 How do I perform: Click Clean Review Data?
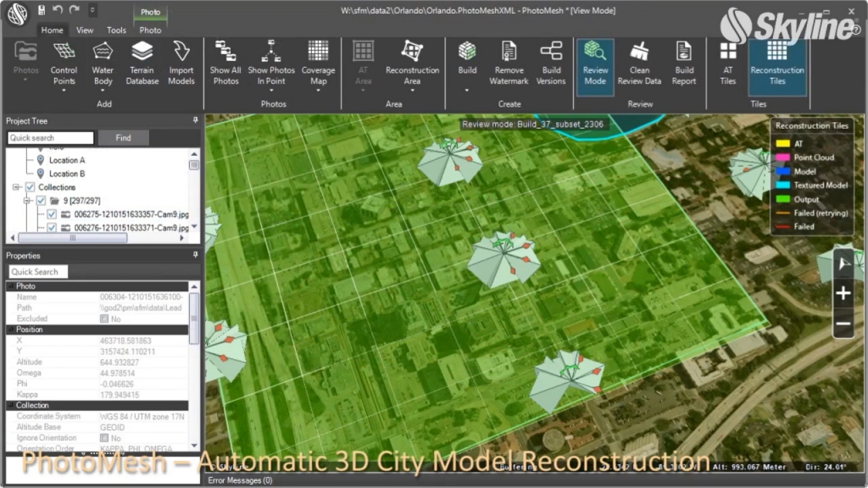coord(639,62)
